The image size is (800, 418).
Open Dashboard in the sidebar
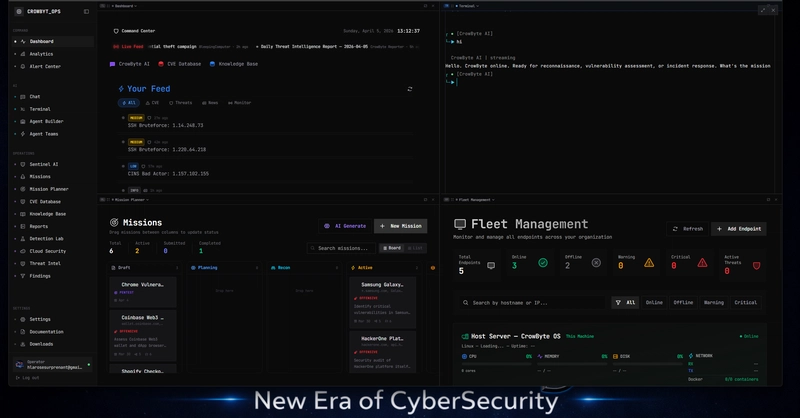coord(53,41)
